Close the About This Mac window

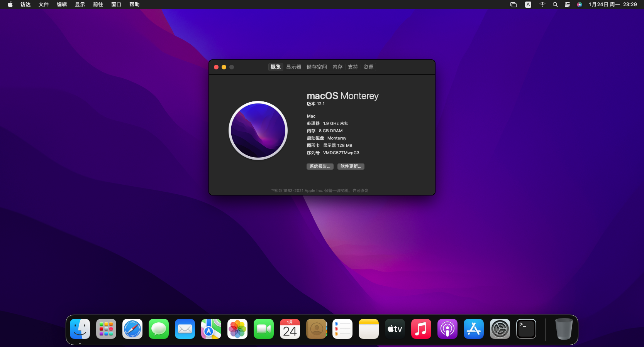216,67
